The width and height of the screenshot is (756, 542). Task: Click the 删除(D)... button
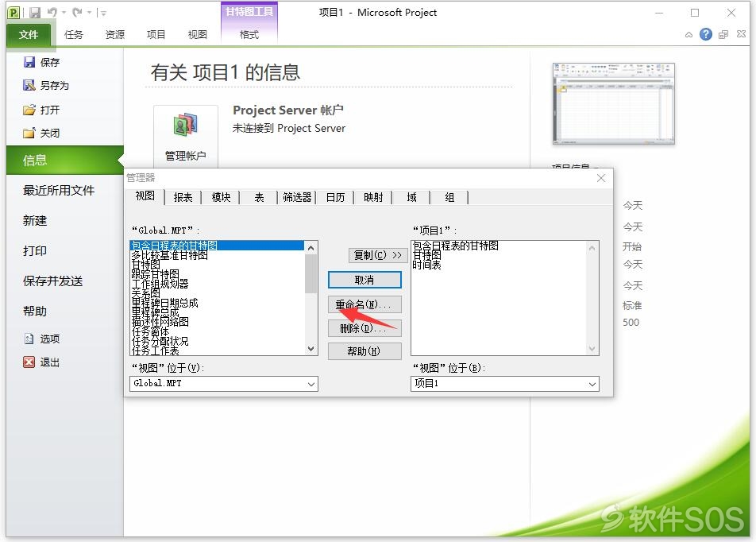(x=364, y=328)
